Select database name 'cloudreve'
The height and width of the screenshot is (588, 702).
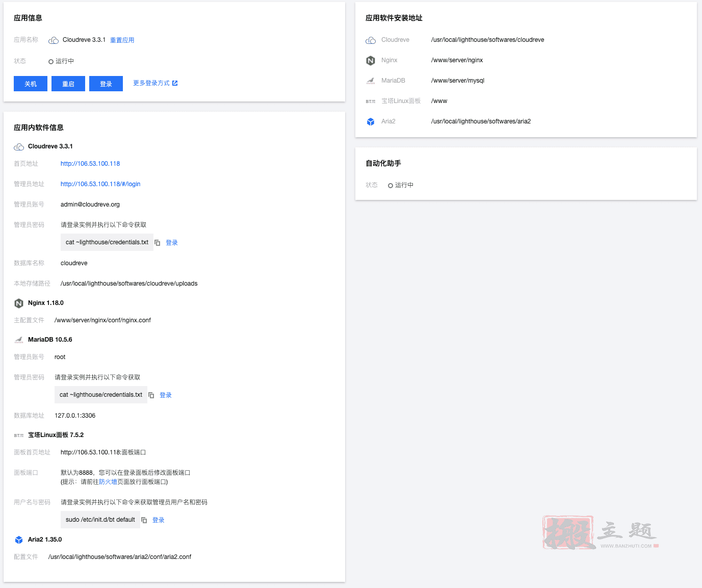click(74, 263)
